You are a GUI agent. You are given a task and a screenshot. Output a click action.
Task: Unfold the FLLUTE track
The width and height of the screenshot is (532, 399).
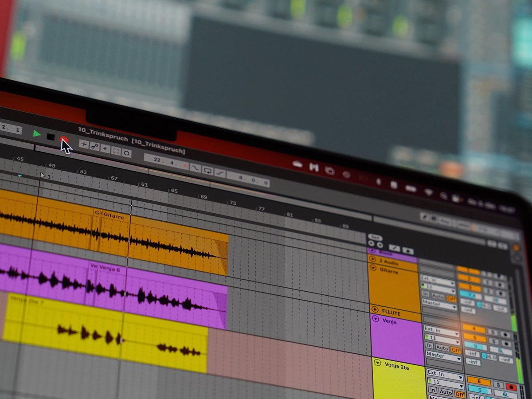[x=375, y=309]
